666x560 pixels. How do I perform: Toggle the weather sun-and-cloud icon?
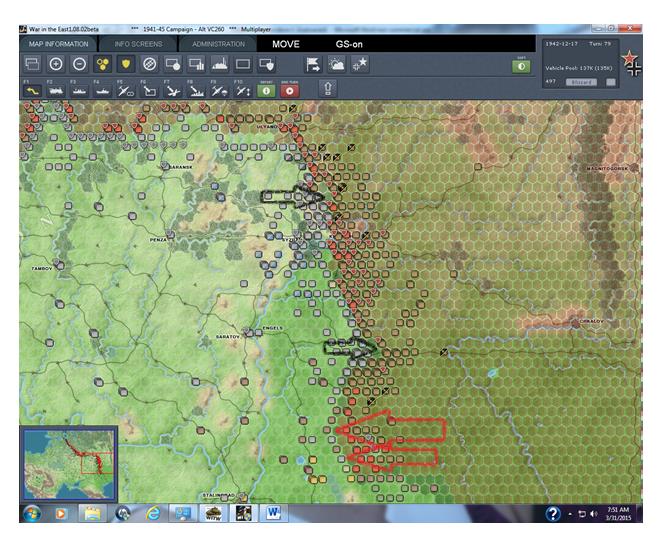(336, 64)
